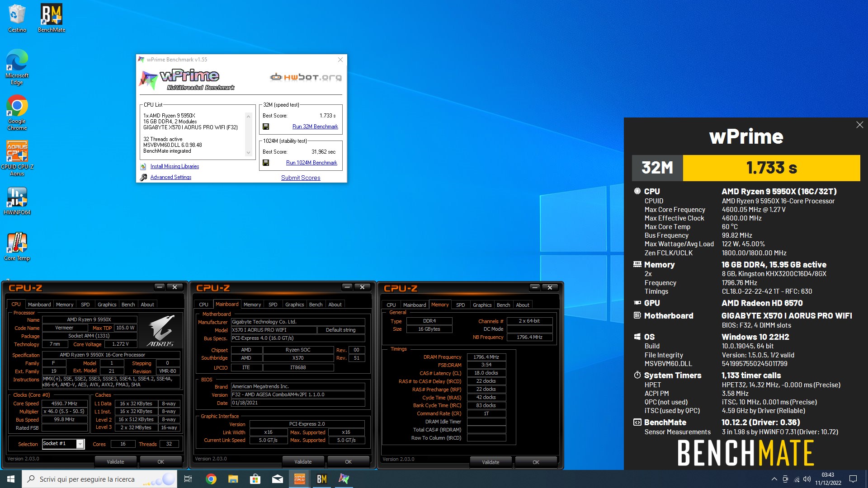
Task: Click scrollbar down arrow in CPU List
Action: [248, 153]
